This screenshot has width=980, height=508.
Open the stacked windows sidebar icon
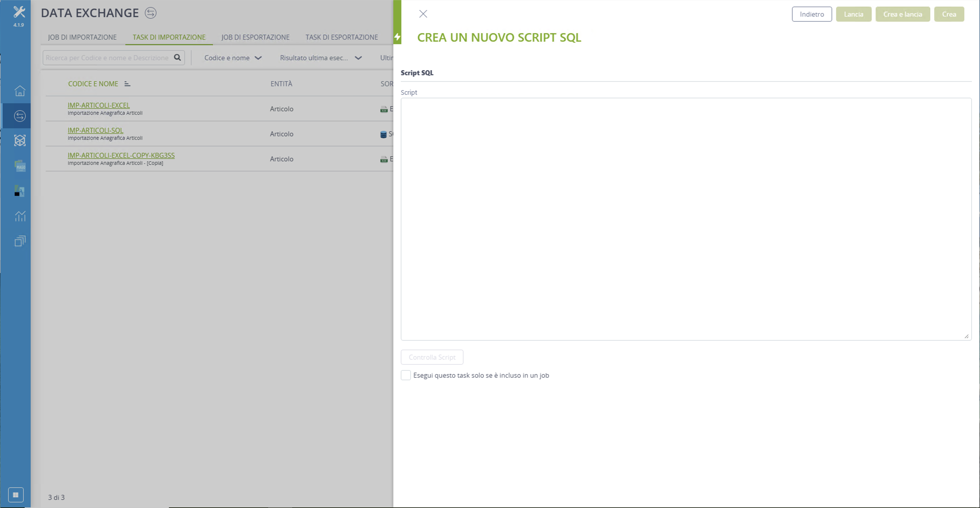tap(20, 241)
